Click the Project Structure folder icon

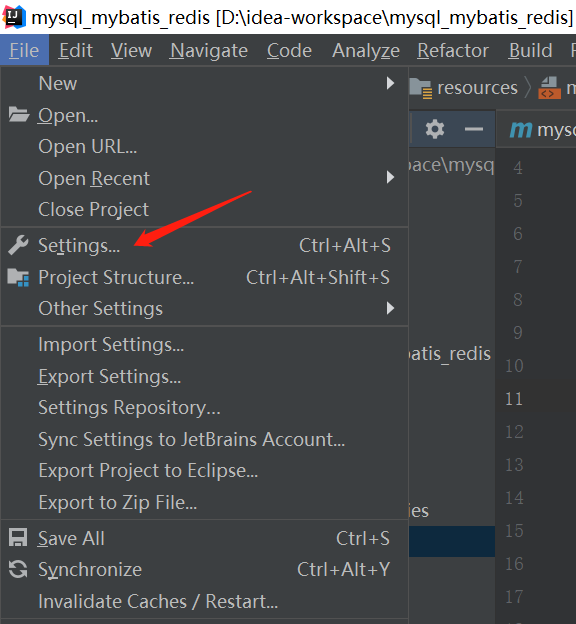point(18,277)
